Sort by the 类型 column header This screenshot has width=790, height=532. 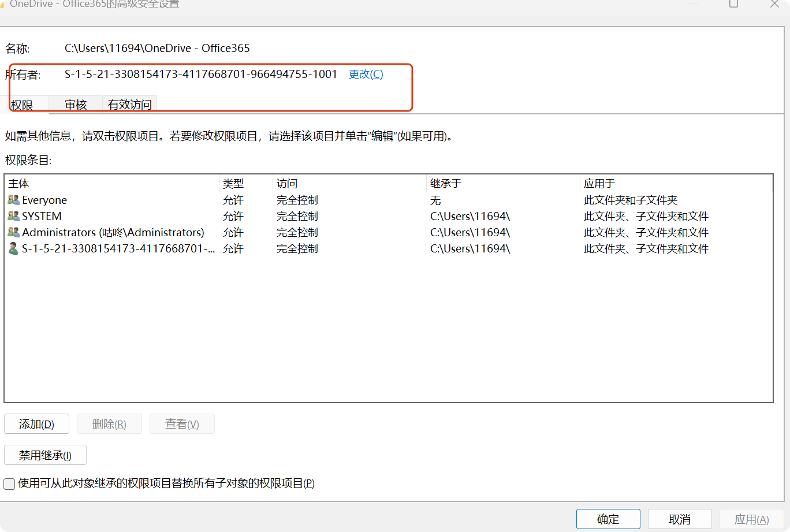click(x=246, y=184)
